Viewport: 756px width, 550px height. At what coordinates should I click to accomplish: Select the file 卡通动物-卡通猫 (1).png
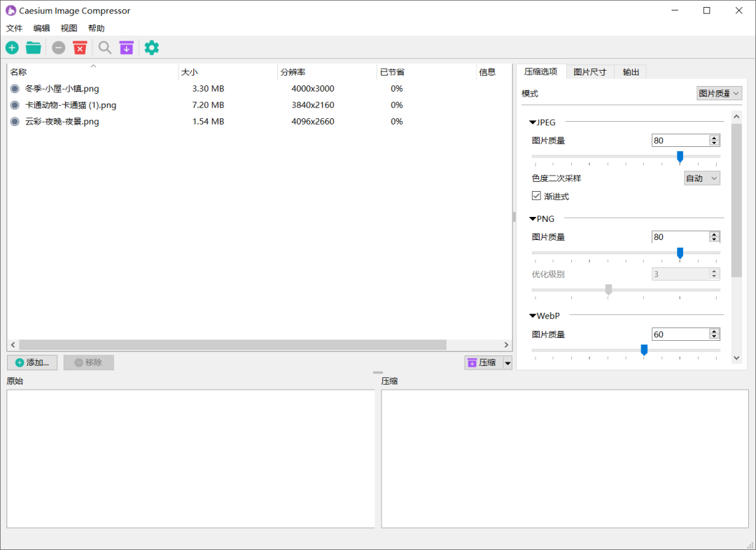[71, 105]
